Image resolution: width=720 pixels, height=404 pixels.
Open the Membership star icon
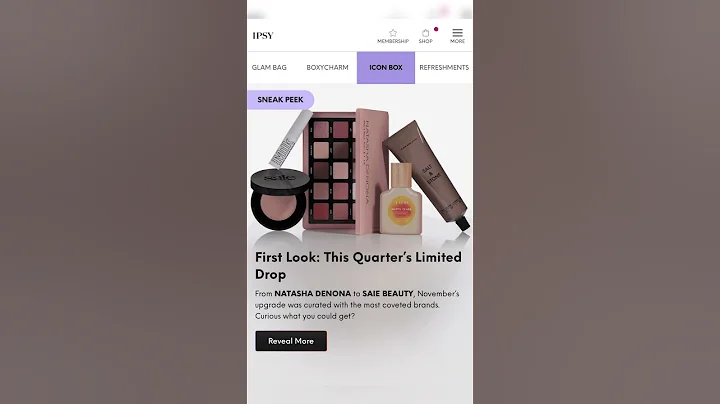coord(393,33)
